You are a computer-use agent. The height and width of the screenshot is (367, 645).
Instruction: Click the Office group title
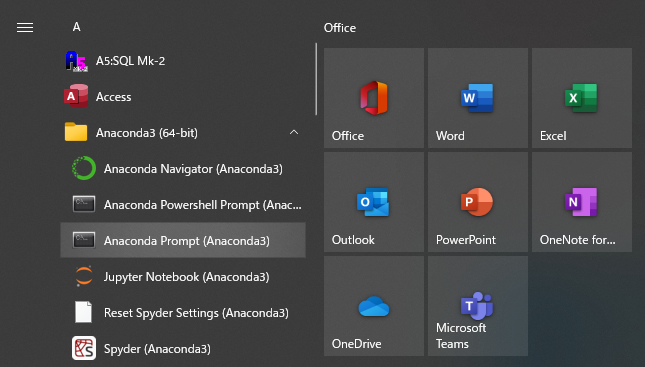[x=340, y=28]
